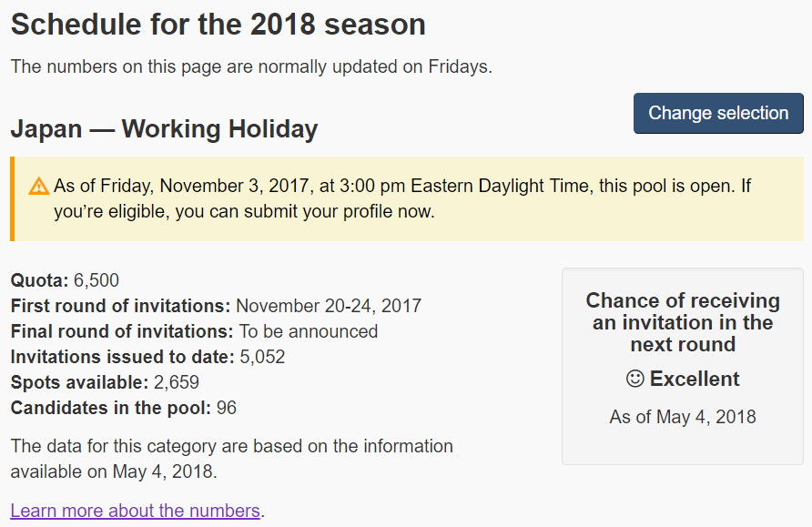
Task: Click the Excellent rating text
Action: click(x=695, y=379)
